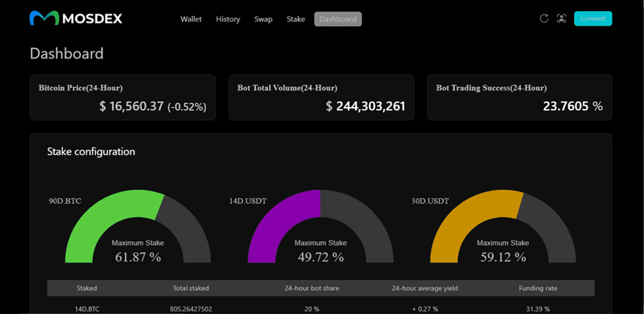
Task: Go to the History tab
Action: [x=228, y=19]
